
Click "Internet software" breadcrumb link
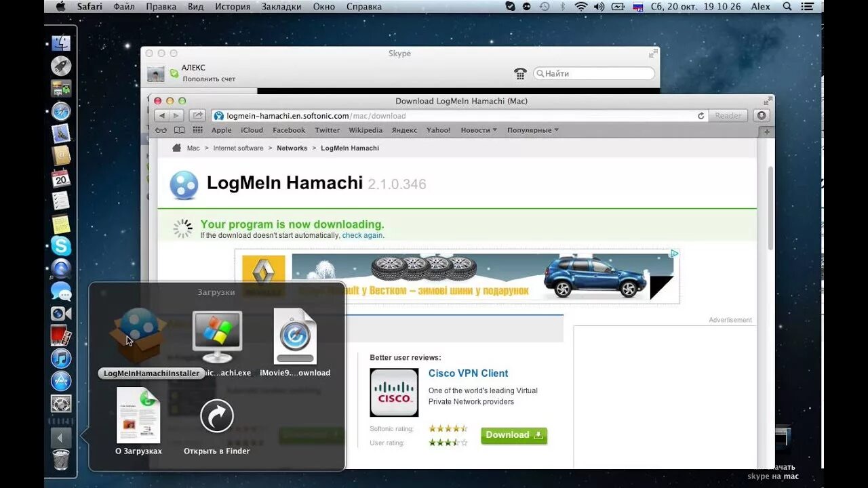[238, 148]
